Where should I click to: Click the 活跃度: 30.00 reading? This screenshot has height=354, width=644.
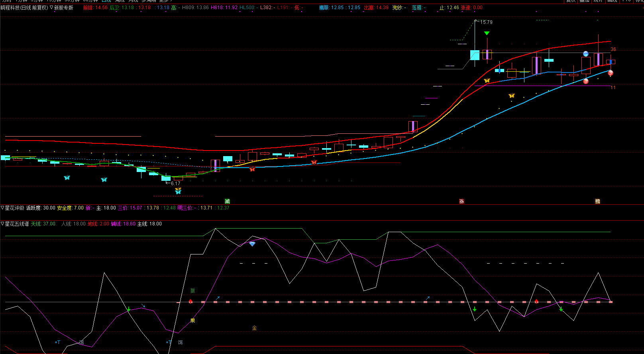tap(41, 208)
